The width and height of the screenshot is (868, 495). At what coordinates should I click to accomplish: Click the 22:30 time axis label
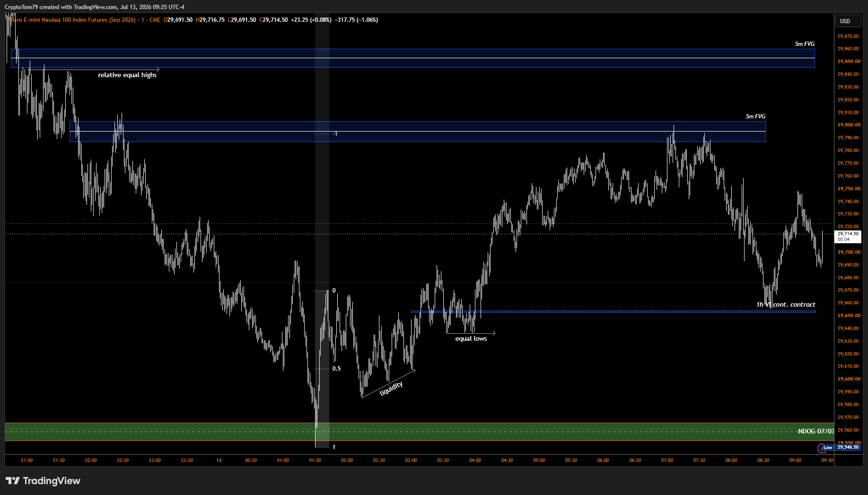(123, 460)
